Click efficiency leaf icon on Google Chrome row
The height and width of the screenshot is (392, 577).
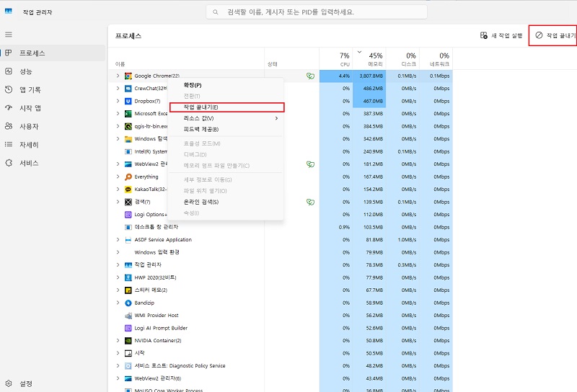click(x=311, y=76)
